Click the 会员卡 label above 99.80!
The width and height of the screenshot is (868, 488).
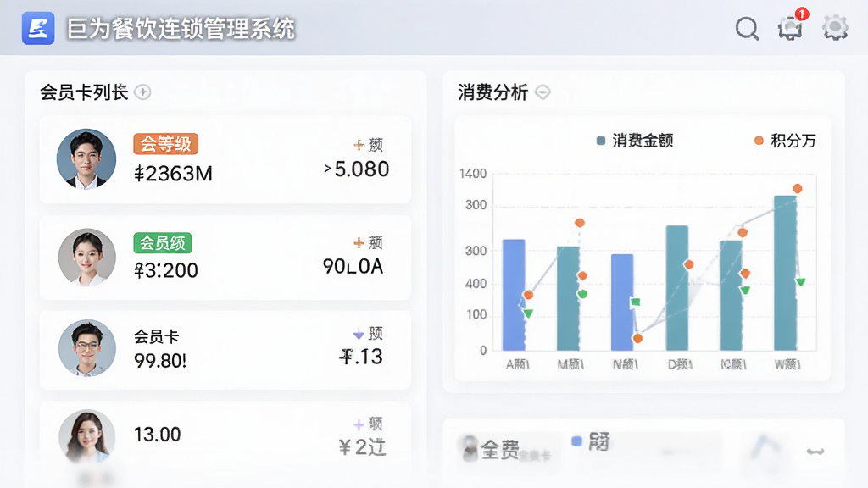point(157,336)
